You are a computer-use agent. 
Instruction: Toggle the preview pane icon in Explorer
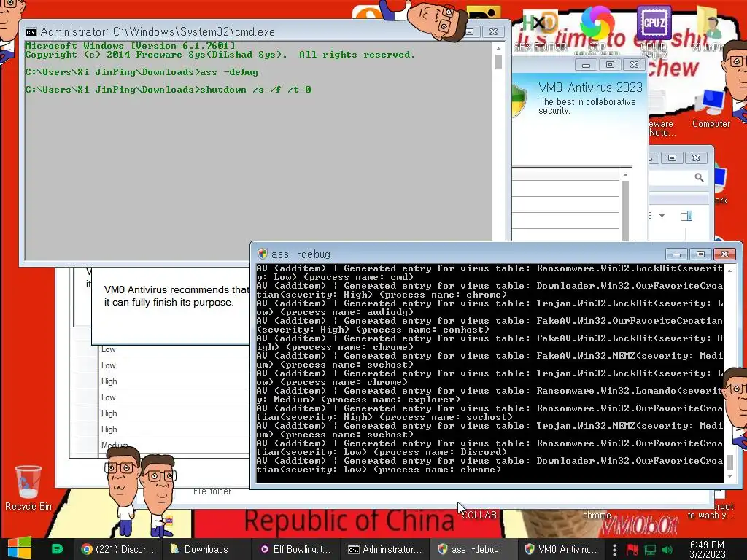[686, 216]
